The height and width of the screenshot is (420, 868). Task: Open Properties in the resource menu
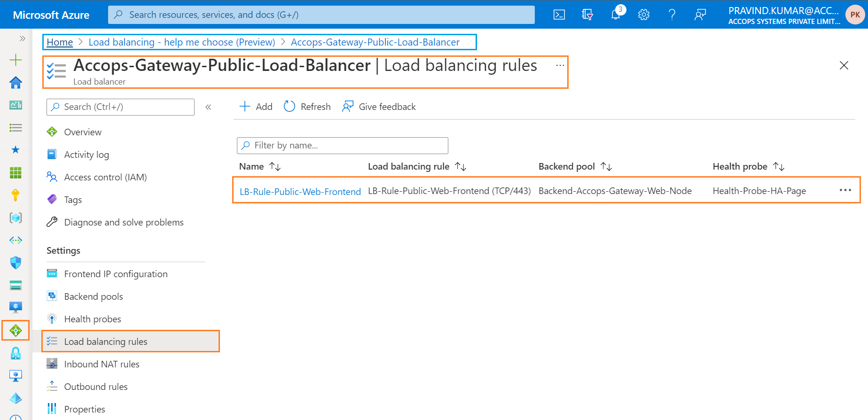point(85,409)
